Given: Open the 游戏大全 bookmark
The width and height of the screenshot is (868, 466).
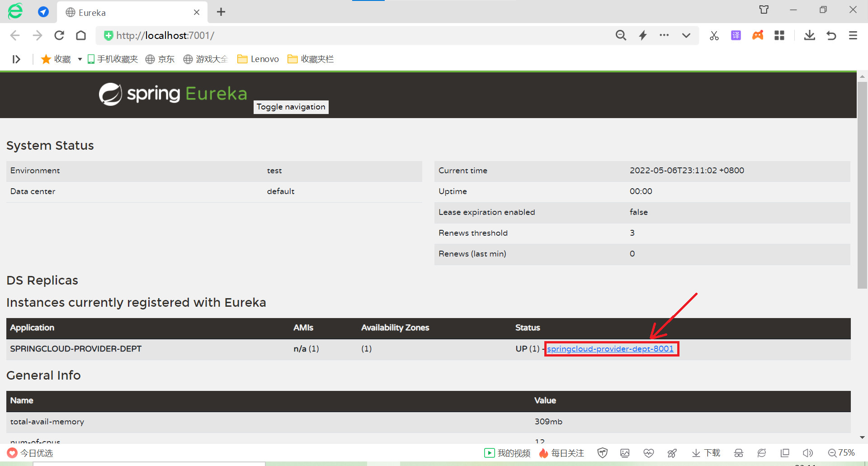Looking at the screenshot, I should point(205,59).
